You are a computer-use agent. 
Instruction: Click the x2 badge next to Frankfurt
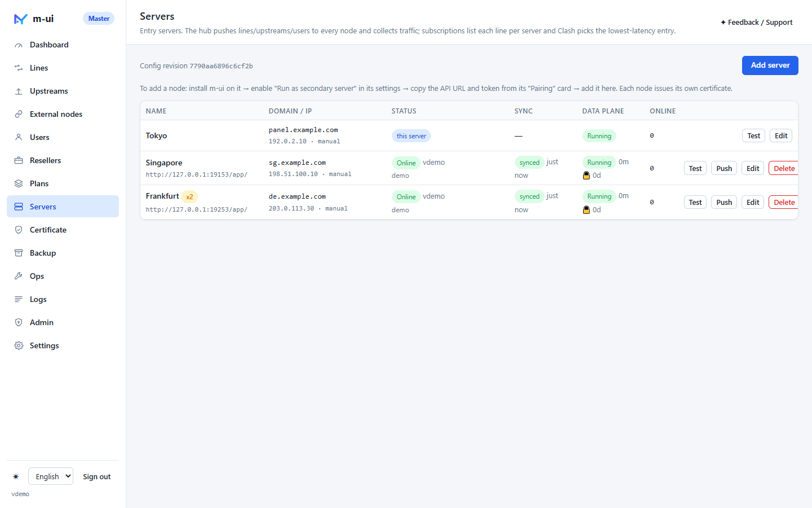189,197
